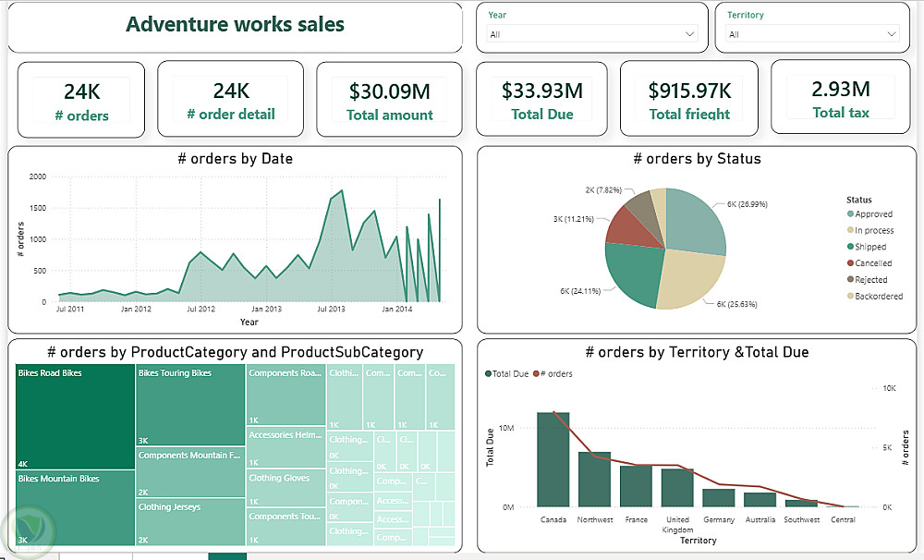Click the Total Due KPI card
This screenshot has width=924, height=560.
[542, 101]
